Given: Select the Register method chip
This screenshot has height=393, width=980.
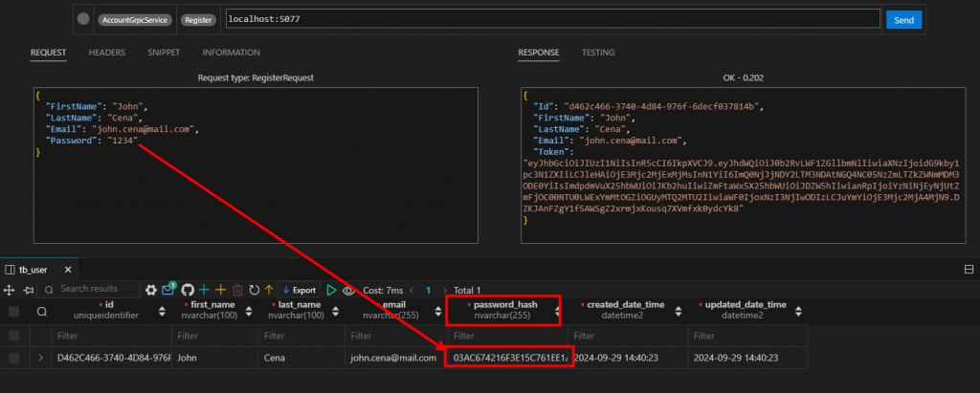Looking at the screenshot, I should [x=198, y=20].
